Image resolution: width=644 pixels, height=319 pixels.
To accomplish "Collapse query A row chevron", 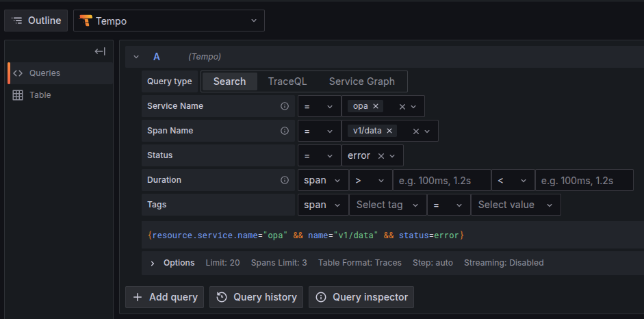I will (136, 57).
